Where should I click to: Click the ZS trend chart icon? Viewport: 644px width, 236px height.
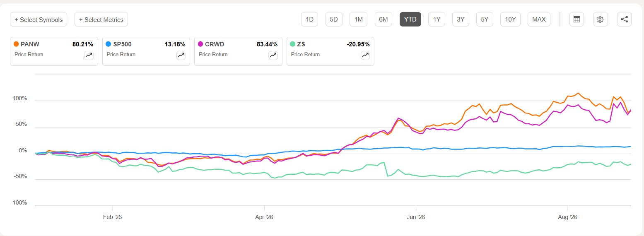point(365,55)
